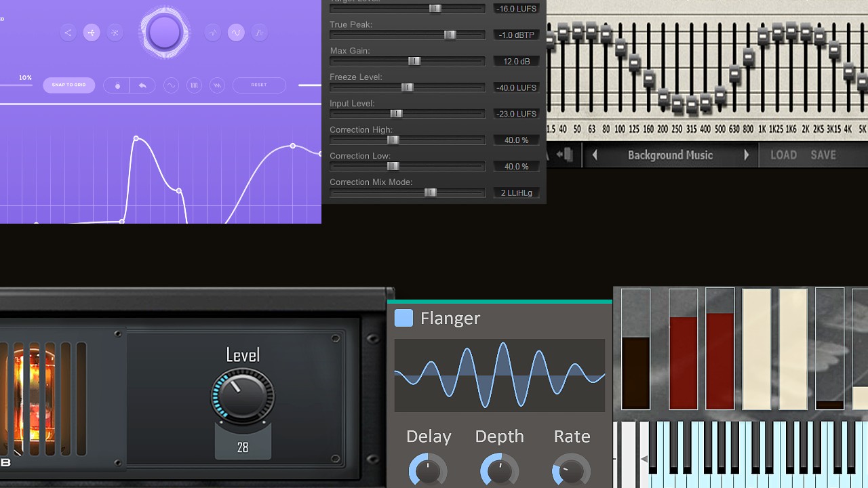This screenshot has width=868, height=488.
Task: Click the Reset button in purple panel
Action: [x=259, y=85]
